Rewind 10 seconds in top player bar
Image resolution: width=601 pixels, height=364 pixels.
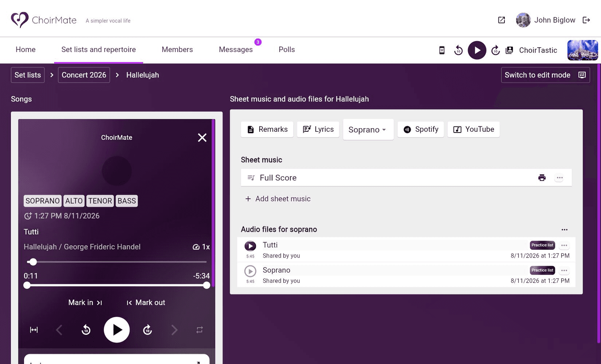pos(458,50)
